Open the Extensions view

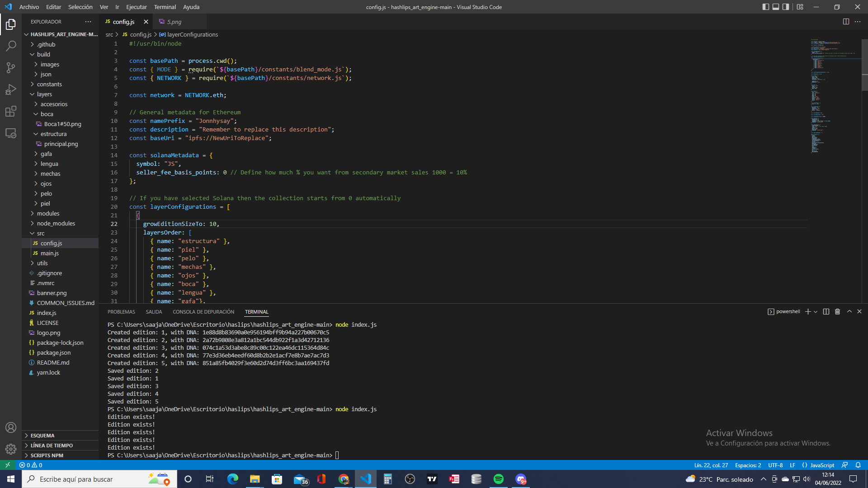(11, 111)
